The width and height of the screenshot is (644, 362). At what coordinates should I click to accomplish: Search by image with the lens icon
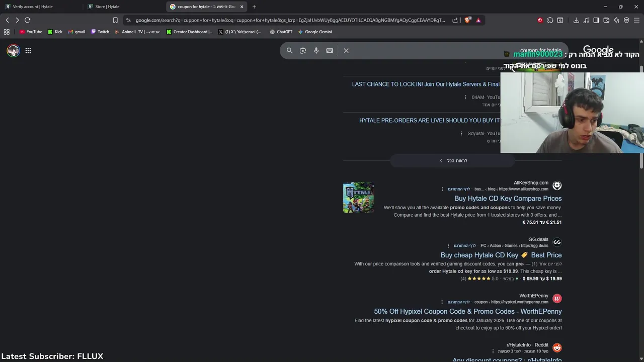coord(303,50)
